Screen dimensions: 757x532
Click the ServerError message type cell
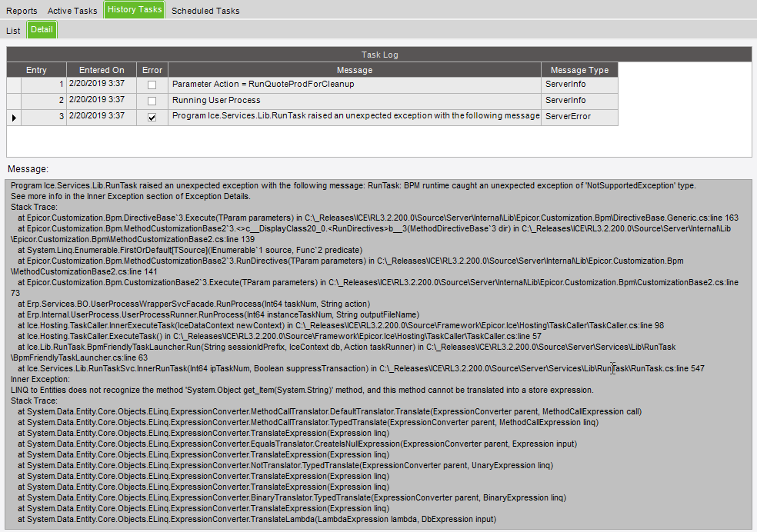coord(579,117)
